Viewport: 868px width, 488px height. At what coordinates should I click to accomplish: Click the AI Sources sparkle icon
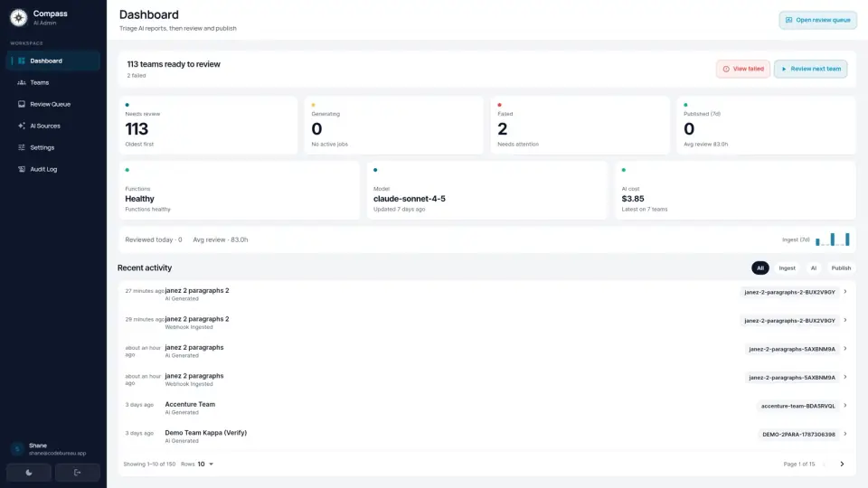pos(22,126)
